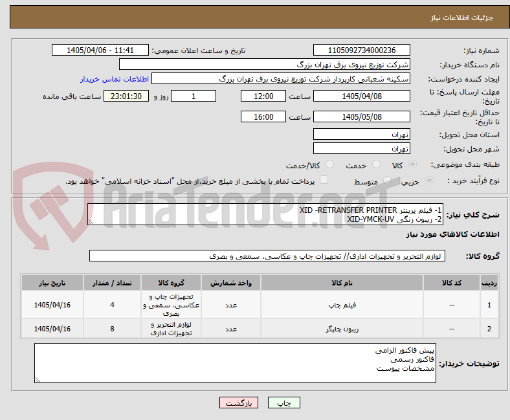Click the date cell in the فیلم چاپ row

click(x=52, y=305)
